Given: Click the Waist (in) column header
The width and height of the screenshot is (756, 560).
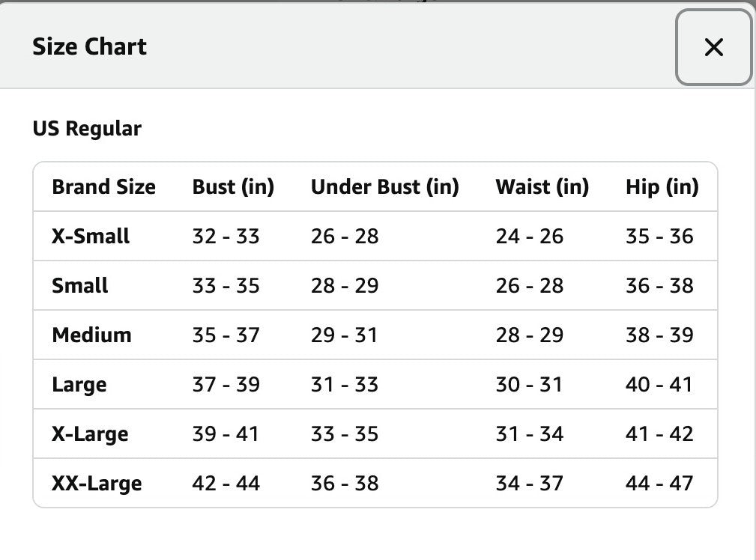Looking at the screenshot, I should click(x=542, y=186).
